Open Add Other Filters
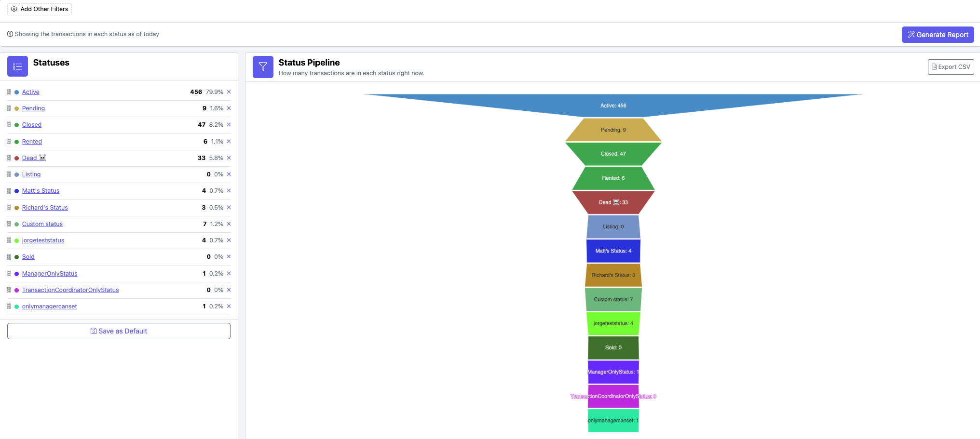This screenshot has height=439, width=980. click(40, 9)
